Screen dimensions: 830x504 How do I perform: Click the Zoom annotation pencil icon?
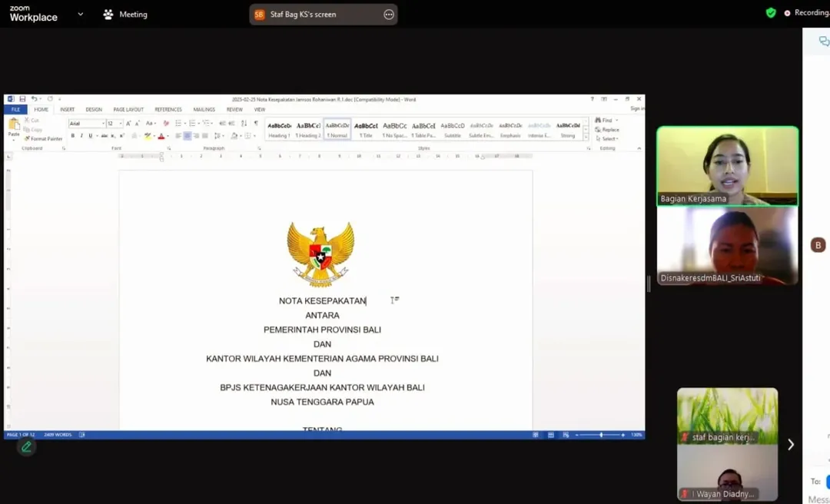(x=26, y=446)
